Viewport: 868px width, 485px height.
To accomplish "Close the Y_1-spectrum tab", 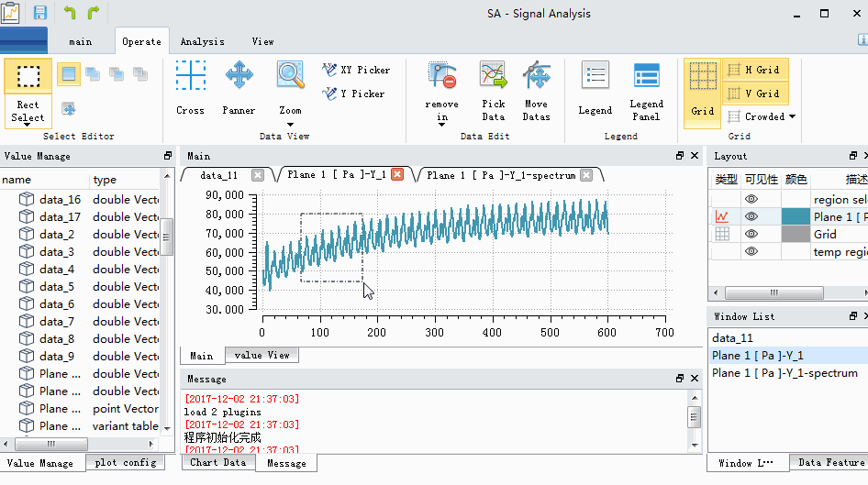I will (586, 175).
